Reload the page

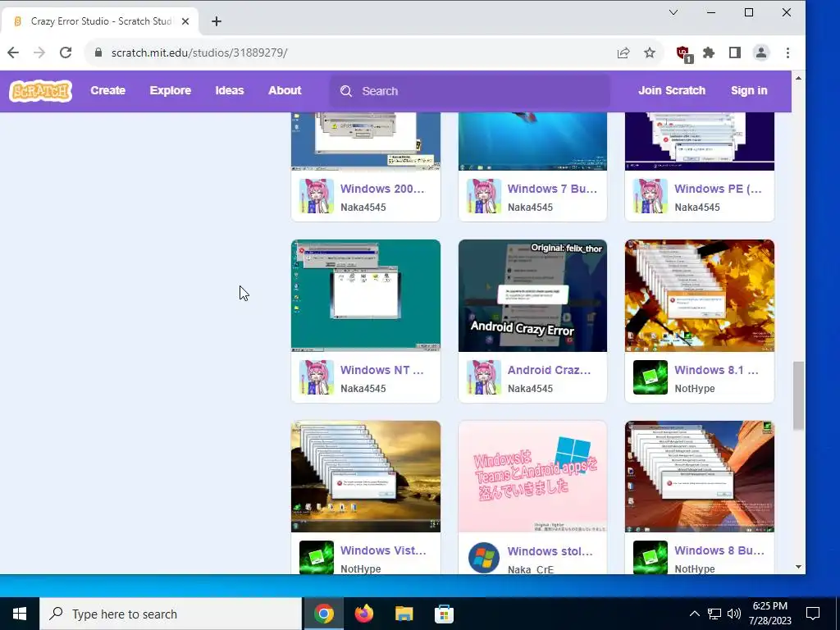66,52
